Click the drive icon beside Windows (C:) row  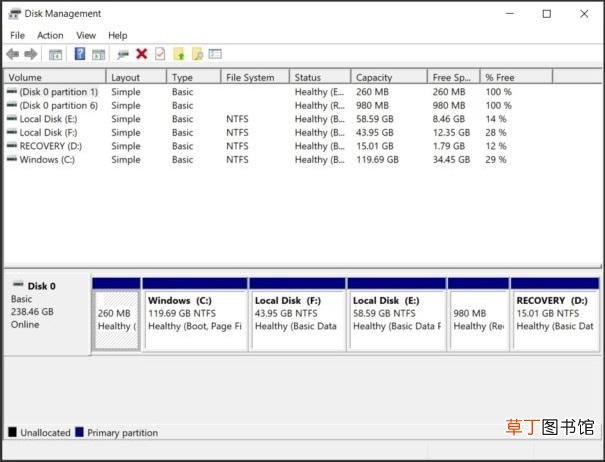tap(12, 159)
